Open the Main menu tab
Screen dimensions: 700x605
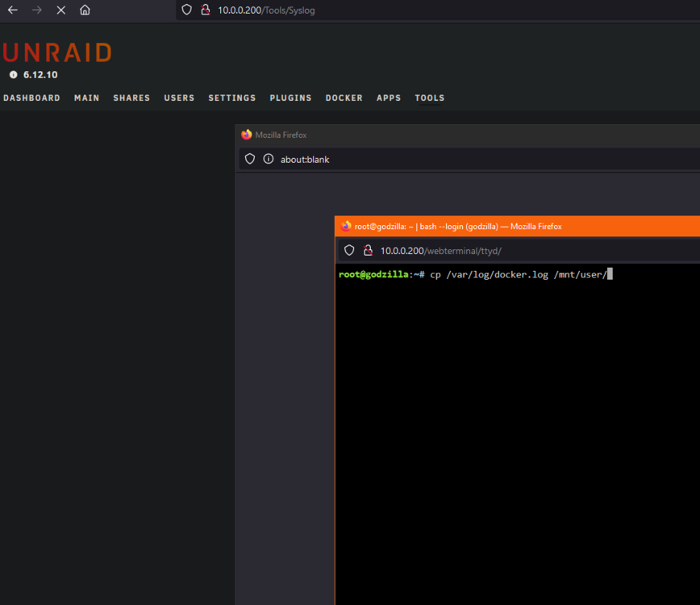click(x=86, y=98)
